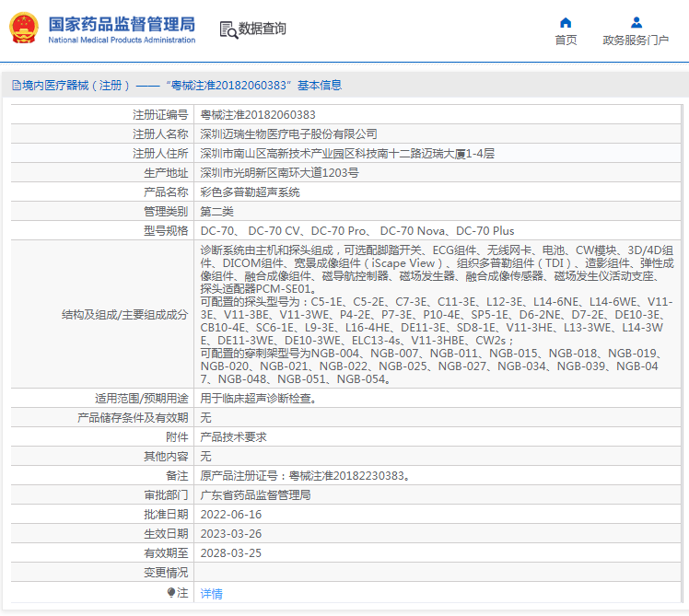The image size is (689, 616).
Task: Click the 注册人名称 label cell
Action: pyautogui.click(x=102, y=134)
